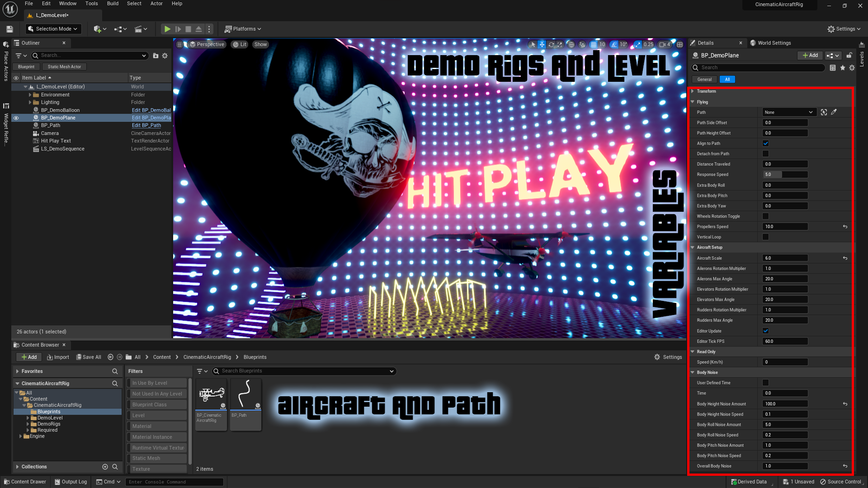Expand the Environment folder in Outliner
Image resolution: width=868 pixels, height=488 pixels.
coord(30,95)
